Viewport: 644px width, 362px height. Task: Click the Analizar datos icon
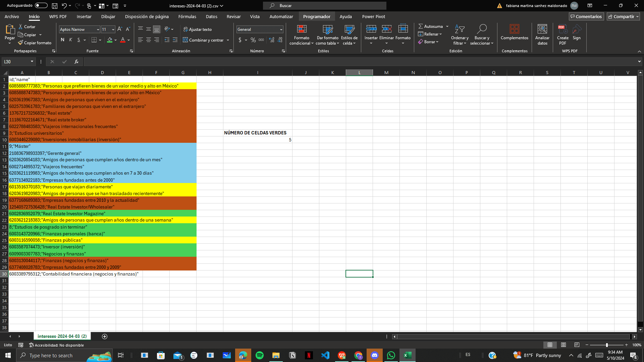coord(542,29)
